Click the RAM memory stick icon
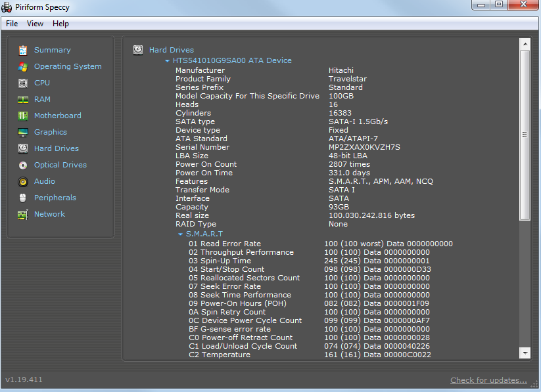The height and width of the screenshot is (392, 541). point(23,100)
